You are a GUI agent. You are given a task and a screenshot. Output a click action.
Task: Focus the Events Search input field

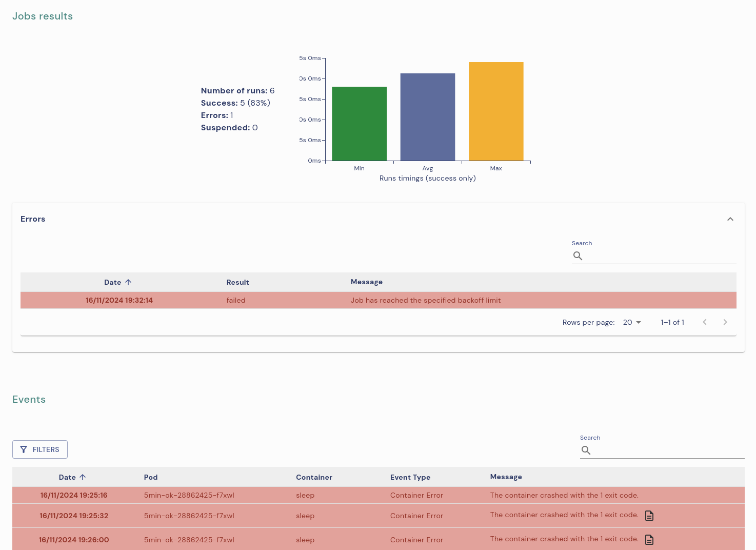(x=668, y=450)
